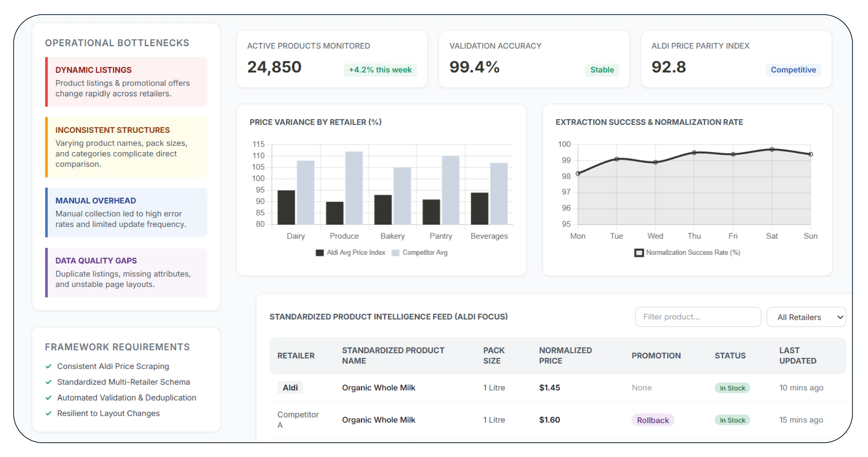Click the In Stock badge in the Aldi row
This screenshot has width=868, height=457.
pos(732,388)
